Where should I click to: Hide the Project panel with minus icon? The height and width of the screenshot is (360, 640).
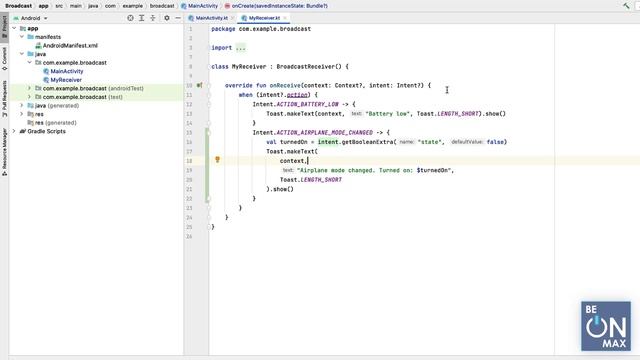[178, 18]
